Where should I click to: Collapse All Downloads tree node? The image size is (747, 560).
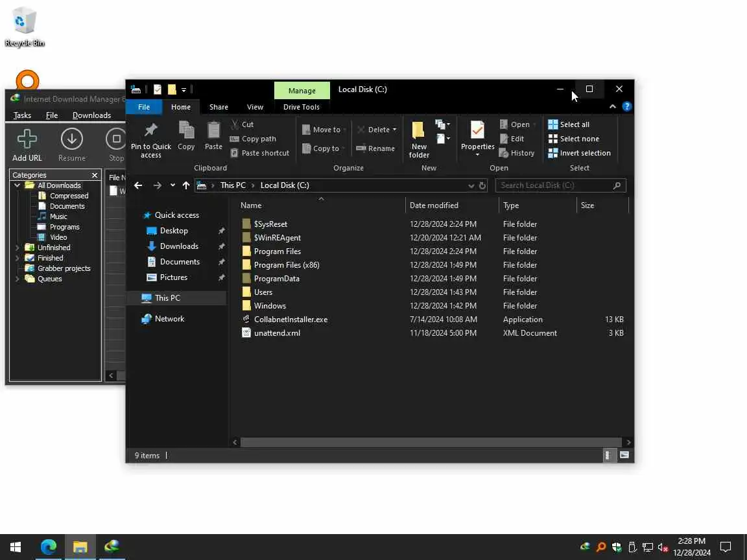click(x=17, y=185)
